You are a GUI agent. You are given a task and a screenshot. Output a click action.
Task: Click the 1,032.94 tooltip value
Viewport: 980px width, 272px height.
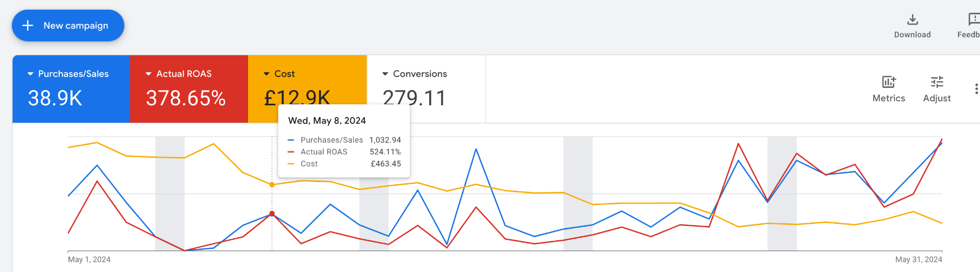(x=385, y=140)
